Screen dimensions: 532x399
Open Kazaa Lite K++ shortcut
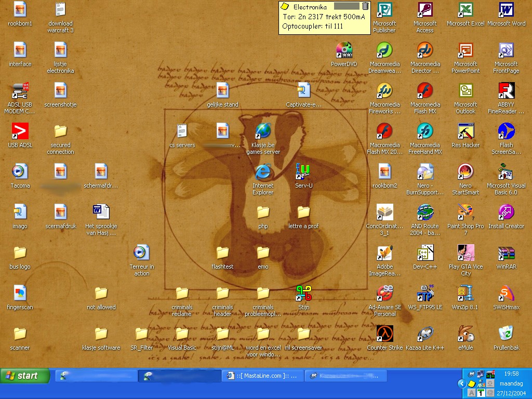(425, 335)
